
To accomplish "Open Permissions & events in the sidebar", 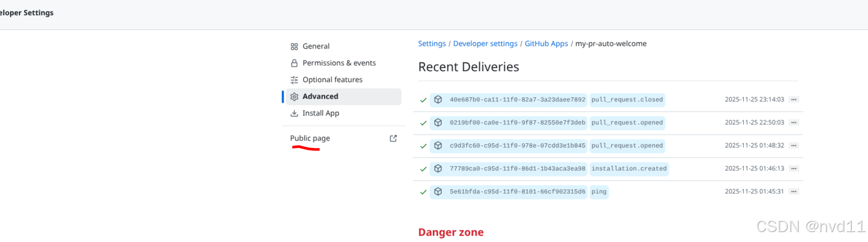I will tap(339, 63).
